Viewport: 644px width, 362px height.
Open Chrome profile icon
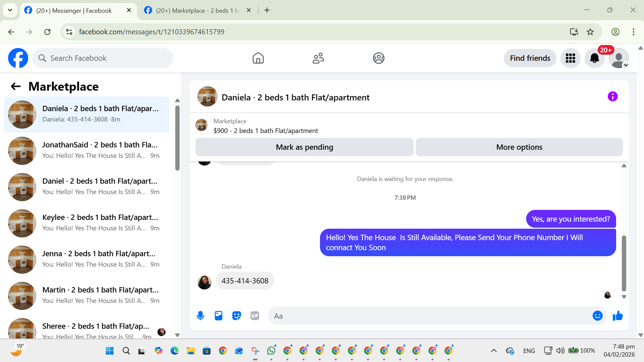615,32
